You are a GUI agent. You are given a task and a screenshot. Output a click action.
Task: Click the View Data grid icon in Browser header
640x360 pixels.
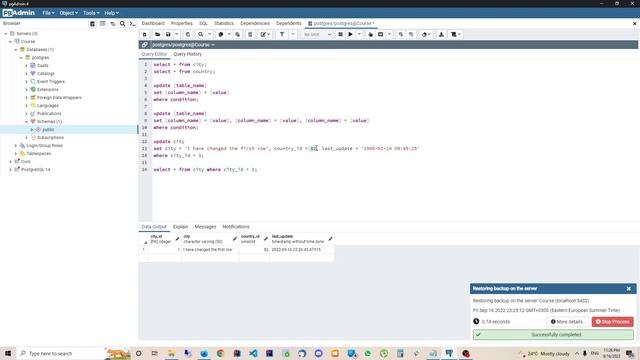point(102,24)
